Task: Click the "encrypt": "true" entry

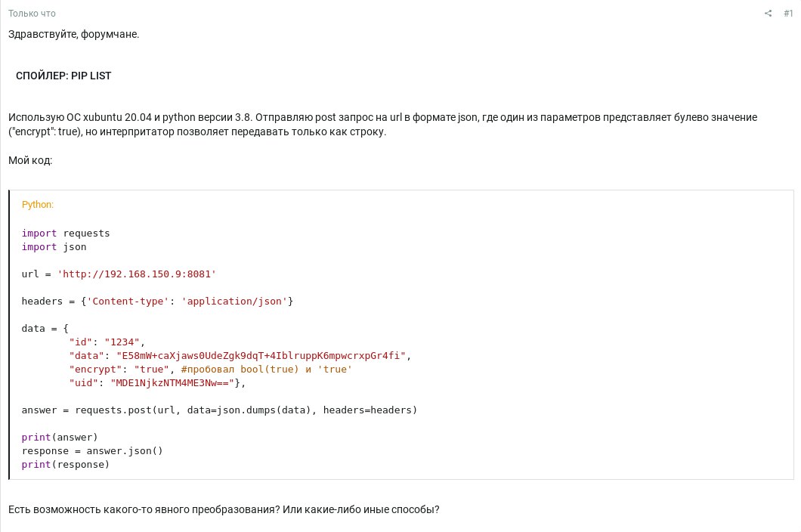Action: pyautogui.click(x=119, y=369)
